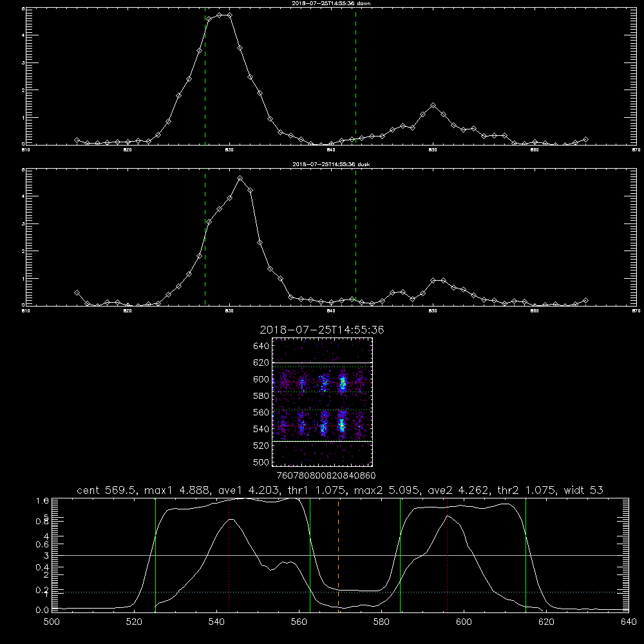Click the 'max2 5.095' value text

click(x=387, y=490)
